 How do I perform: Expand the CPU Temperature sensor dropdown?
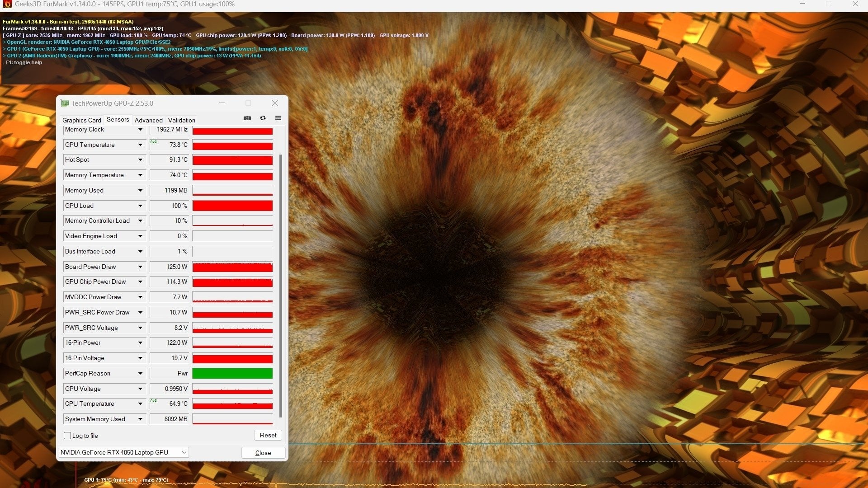pyautogui.click(x=140, y=404)
